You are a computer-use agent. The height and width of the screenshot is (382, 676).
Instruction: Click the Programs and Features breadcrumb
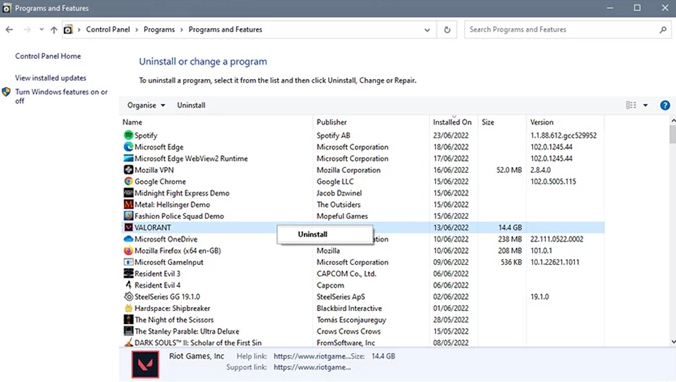point(225,29)
